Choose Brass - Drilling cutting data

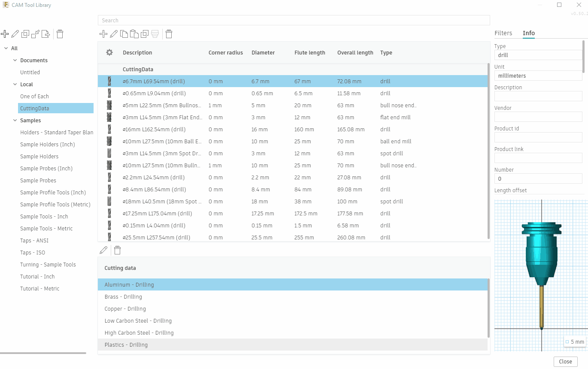[x=123, y=296]
